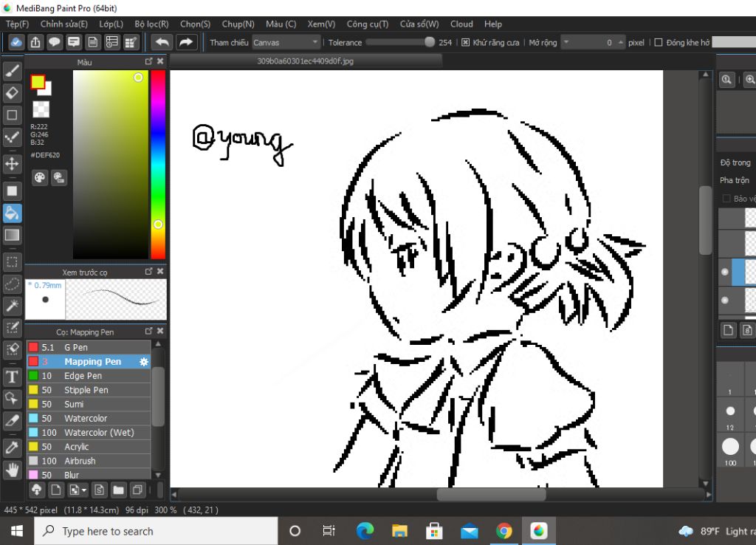The width and height of the screenshot is (756, 545).
Task: Select the Eyedropper tool
Action: 12,448
